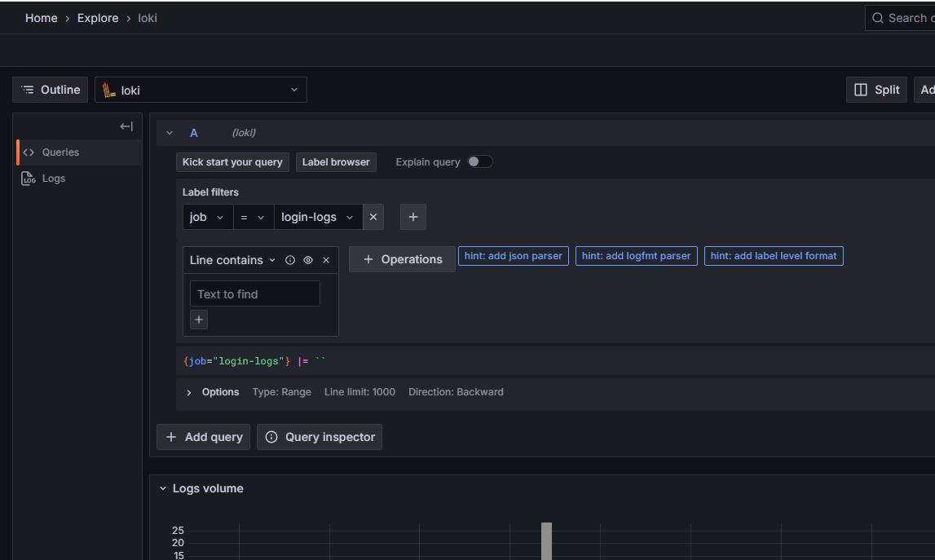Viewport: 935px width, 560px height.
Task: Click Kick start your query
Action: point(232,162)
